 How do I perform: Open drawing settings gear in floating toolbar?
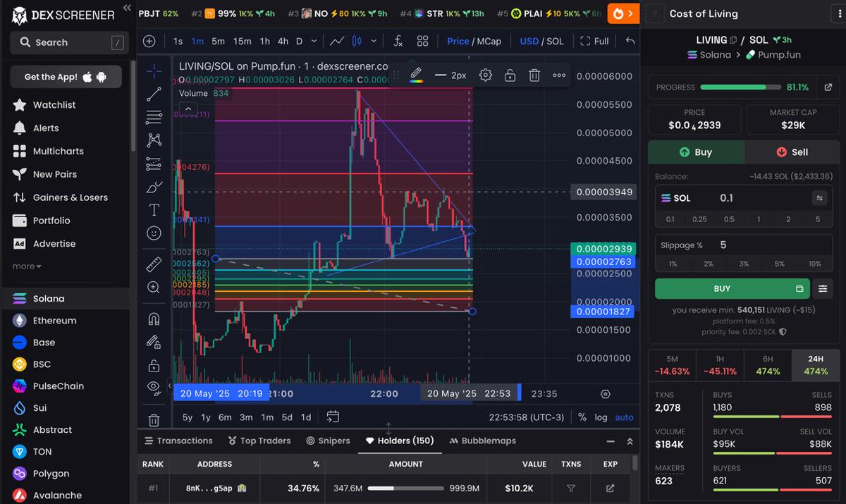pos(485,75)
